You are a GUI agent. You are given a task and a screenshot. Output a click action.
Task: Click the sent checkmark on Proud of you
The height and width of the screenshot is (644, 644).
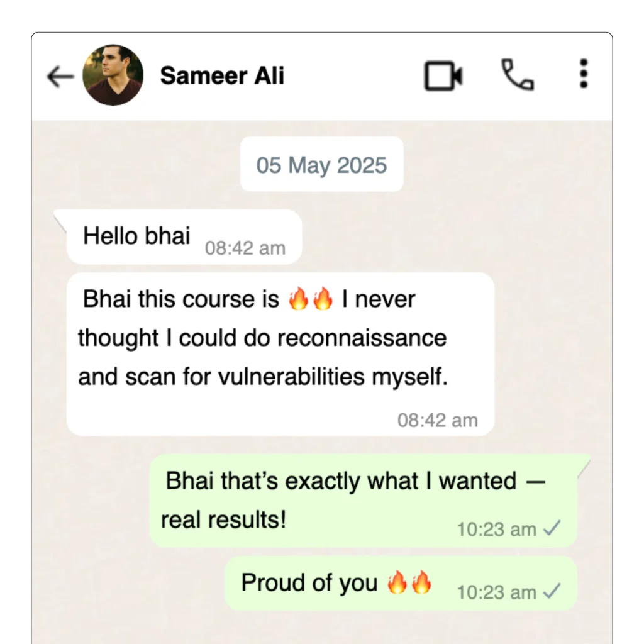click(x=552, y=591)
